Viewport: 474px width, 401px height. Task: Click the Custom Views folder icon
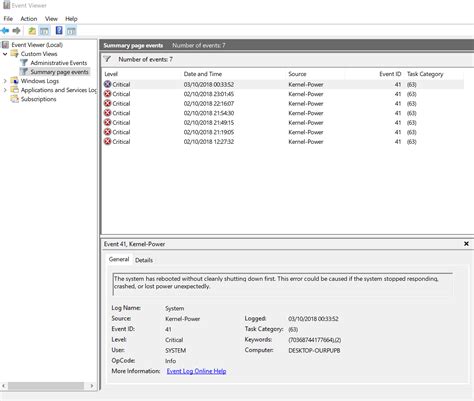coord(15,53)
